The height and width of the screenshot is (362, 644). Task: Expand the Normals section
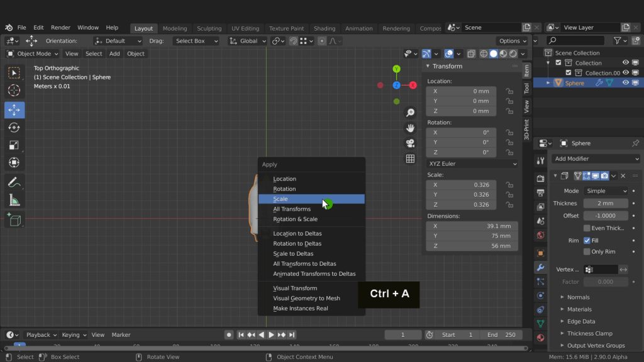point(578,297)
